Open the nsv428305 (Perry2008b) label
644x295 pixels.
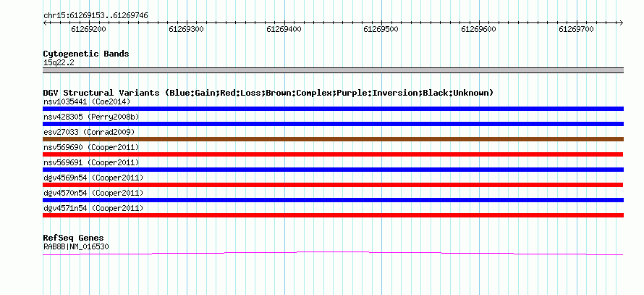pyautogui.click(x=91, y=117)
